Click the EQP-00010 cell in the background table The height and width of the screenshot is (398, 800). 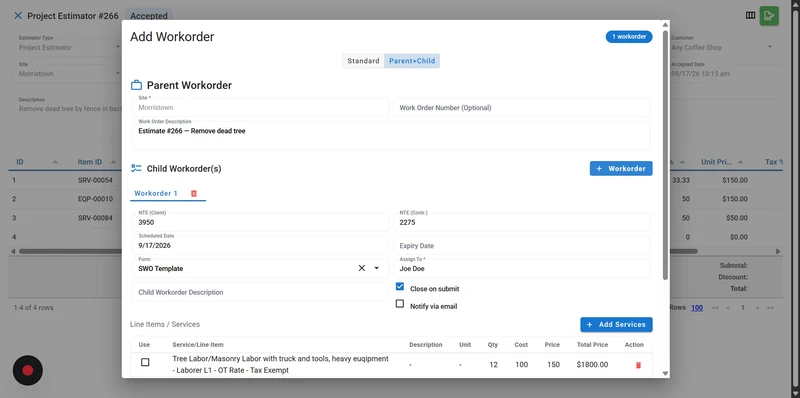[x=95, y=199]
